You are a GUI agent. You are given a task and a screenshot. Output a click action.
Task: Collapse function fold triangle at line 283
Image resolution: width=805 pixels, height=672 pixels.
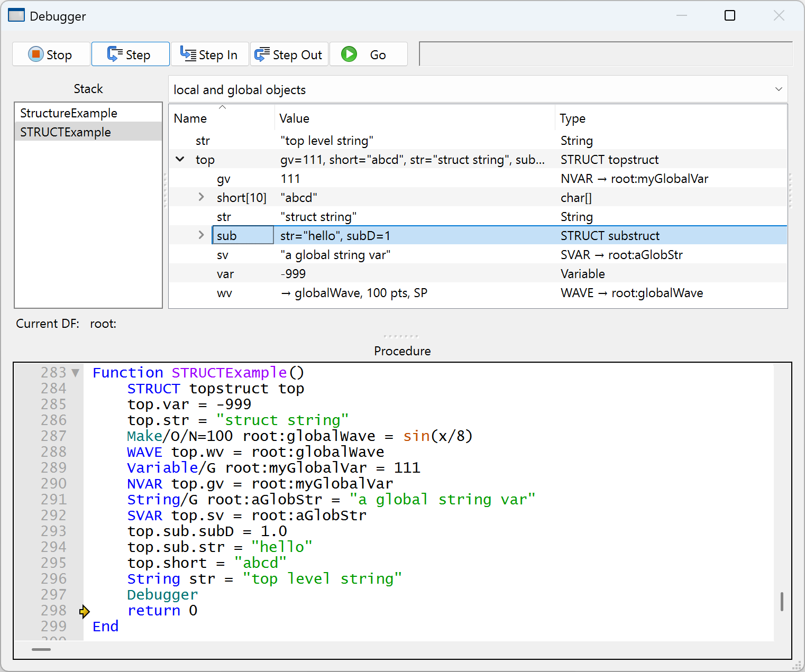[76, 373]
